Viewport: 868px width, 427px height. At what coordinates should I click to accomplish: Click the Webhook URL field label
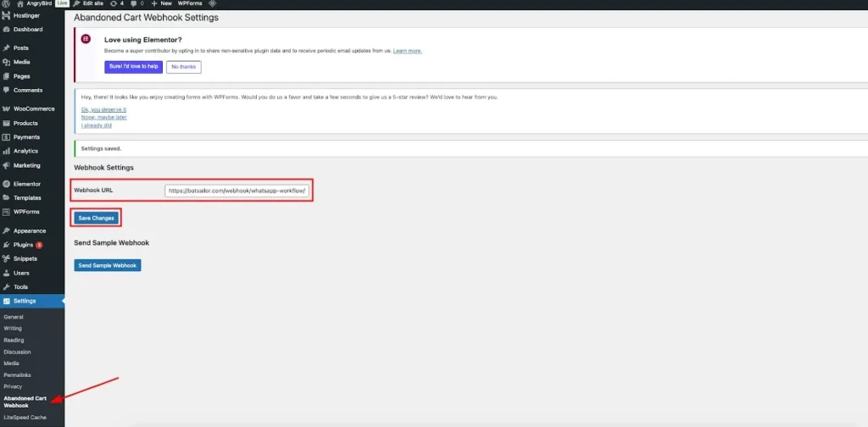pos(93,190)
